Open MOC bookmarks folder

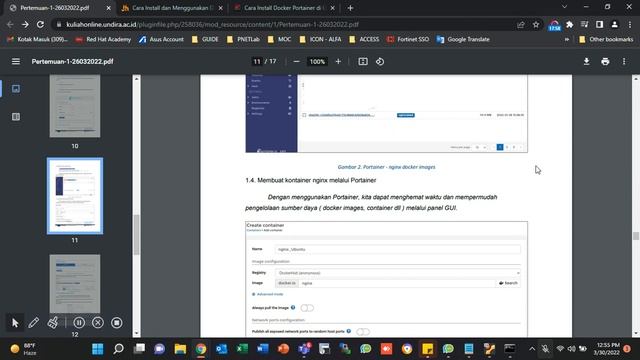(280, 40)
